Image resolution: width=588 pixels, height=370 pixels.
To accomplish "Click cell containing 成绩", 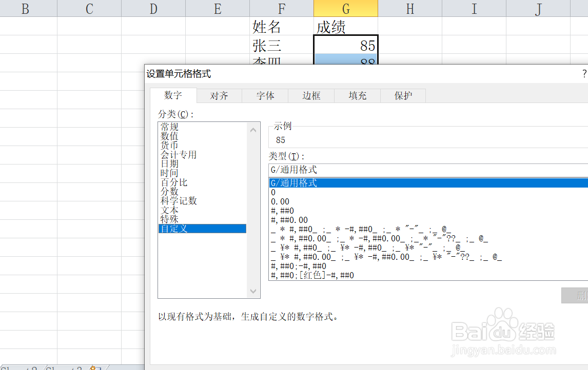I will (x=346, y=26).
